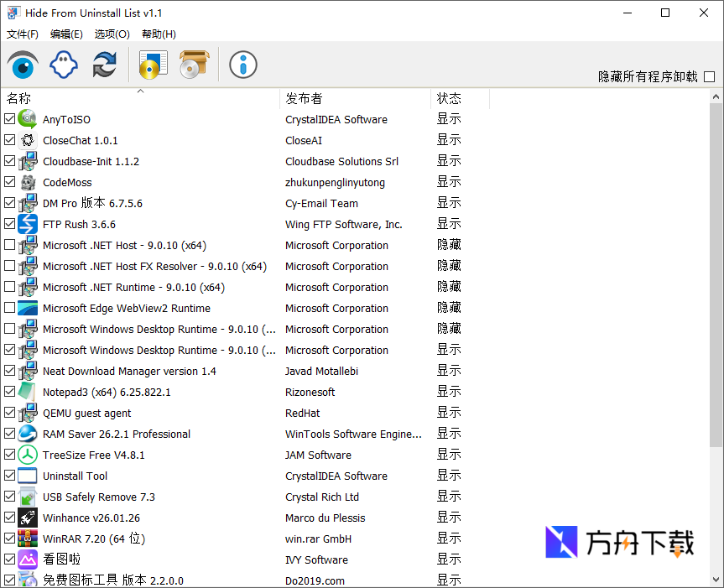
Task: Open the About info icon
Action: point(242,65)
